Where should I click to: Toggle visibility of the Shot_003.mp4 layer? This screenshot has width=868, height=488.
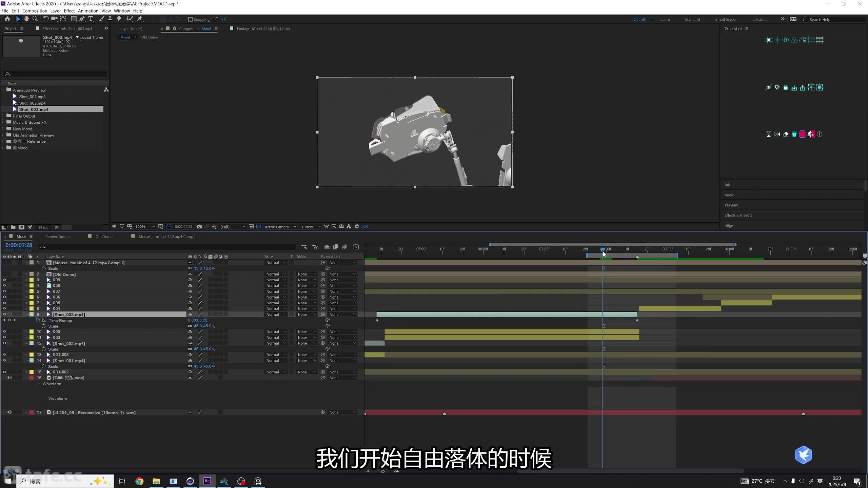pyautogui.click(x=4, y=314)
